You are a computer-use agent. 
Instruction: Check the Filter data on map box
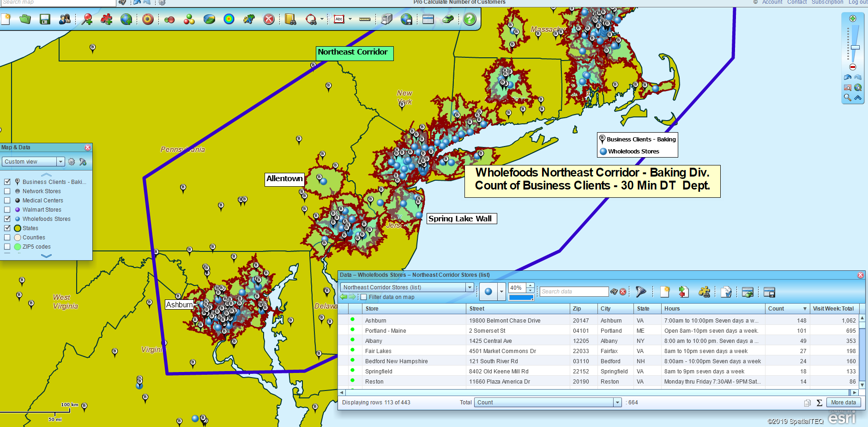[364, 297]
